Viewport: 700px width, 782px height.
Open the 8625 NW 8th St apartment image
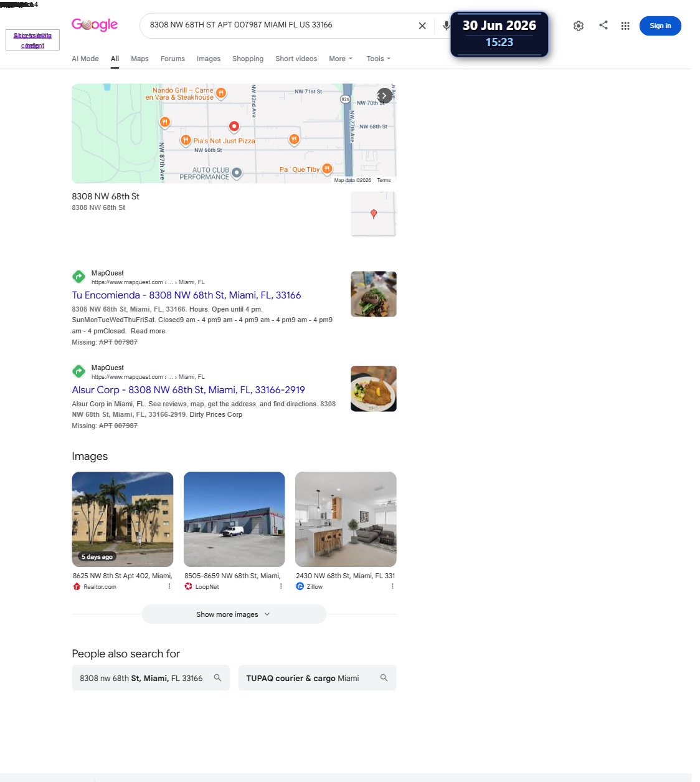coord(123,519)
